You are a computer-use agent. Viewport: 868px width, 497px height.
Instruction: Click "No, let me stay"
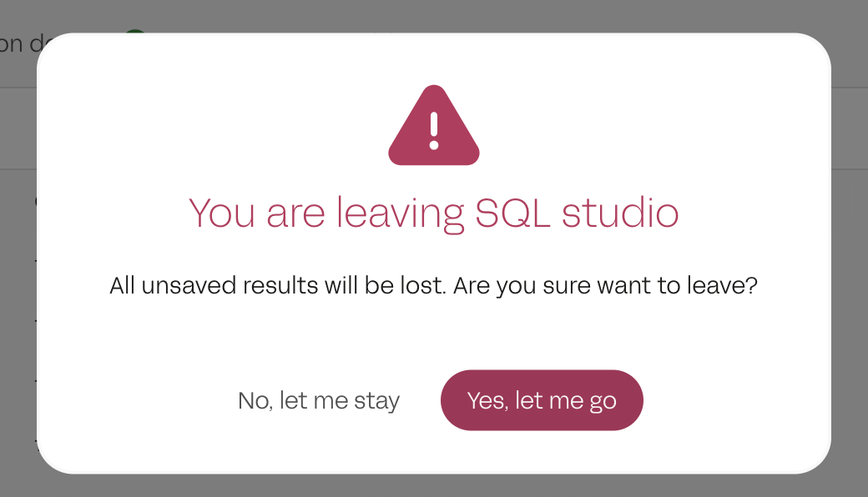pos(319,400)
